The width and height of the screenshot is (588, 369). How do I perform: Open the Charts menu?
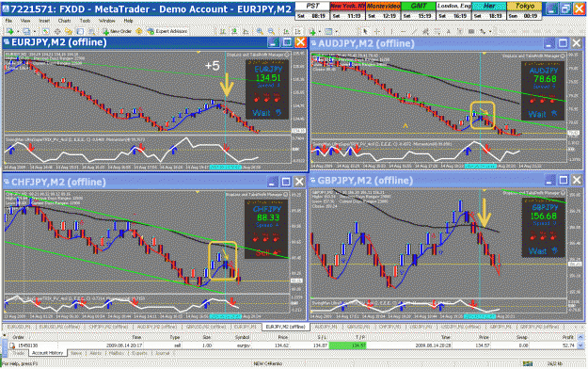point(65,21)
